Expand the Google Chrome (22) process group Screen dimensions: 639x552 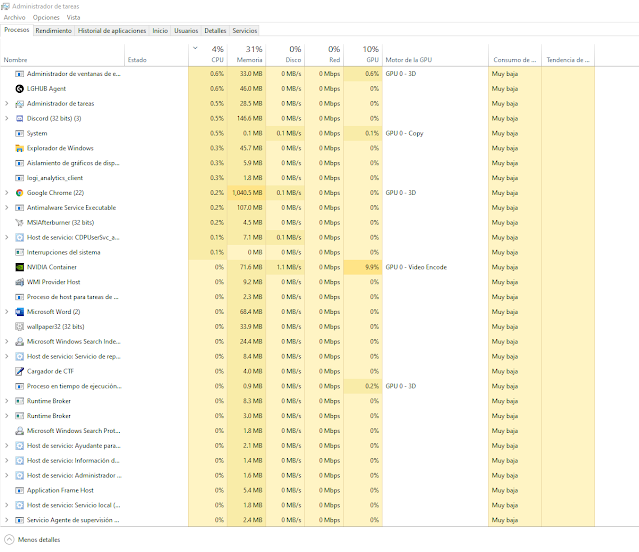[x=7, y=193]
